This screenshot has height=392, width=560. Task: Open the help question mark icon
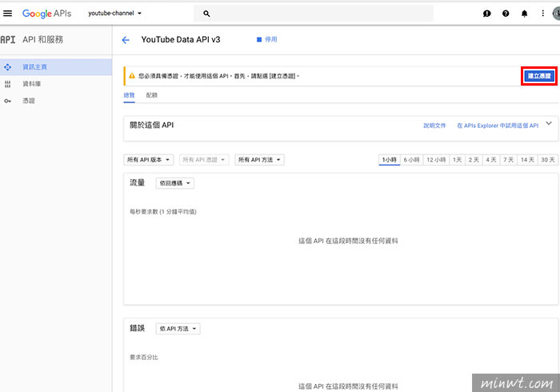tap(506, 14)
